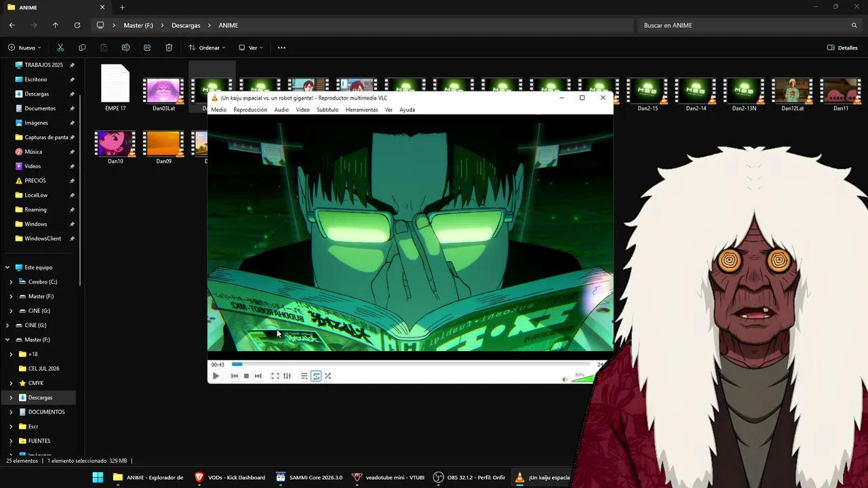Toggle VLC fullscreen mode

point(275,376)
